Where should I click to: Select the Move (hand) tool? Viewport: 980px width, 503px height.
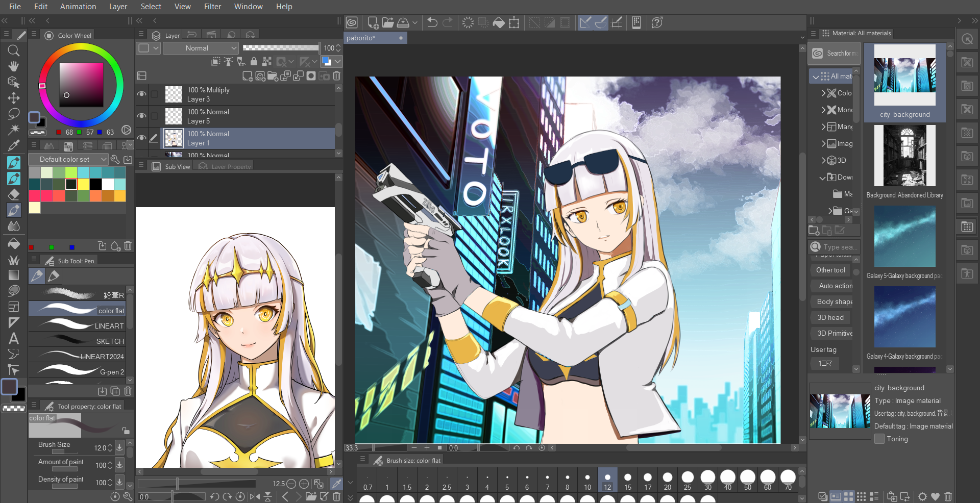tap(14, 66)
